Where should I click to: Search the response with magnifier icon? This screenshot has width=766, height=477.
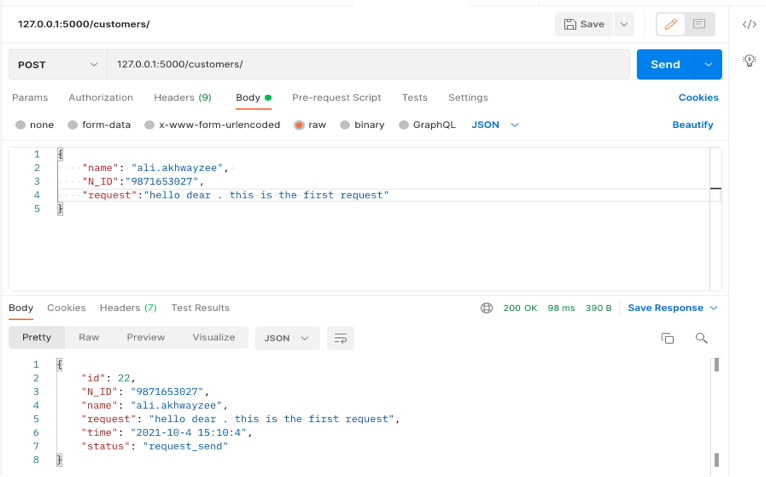coord(701,338)
